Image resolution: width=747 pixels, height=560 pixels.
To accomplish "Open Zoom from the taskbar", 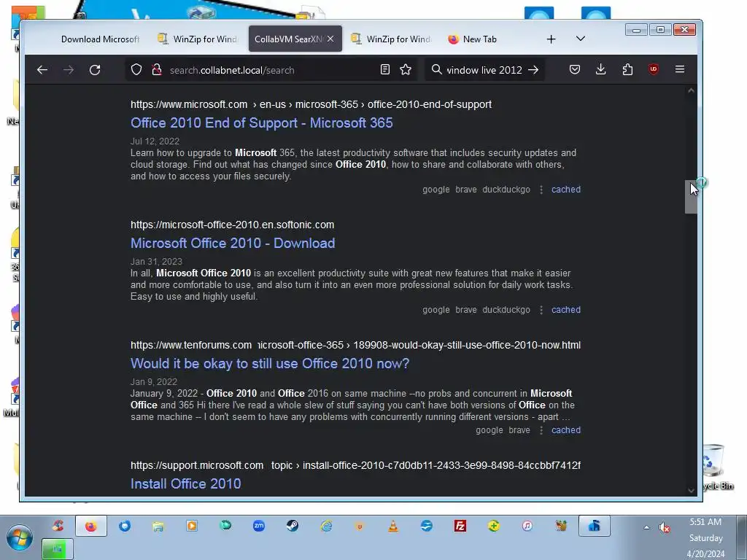I will coord(259,526).
